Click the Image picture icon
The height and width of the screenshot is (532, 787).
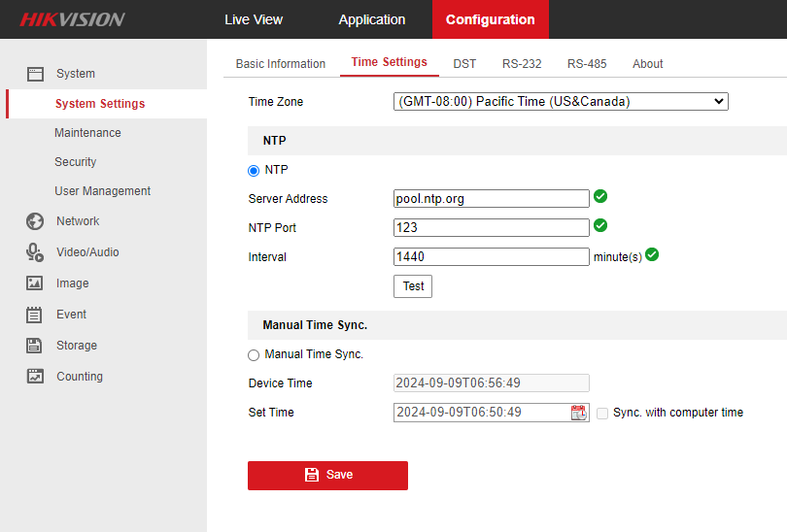click(35, 283)
